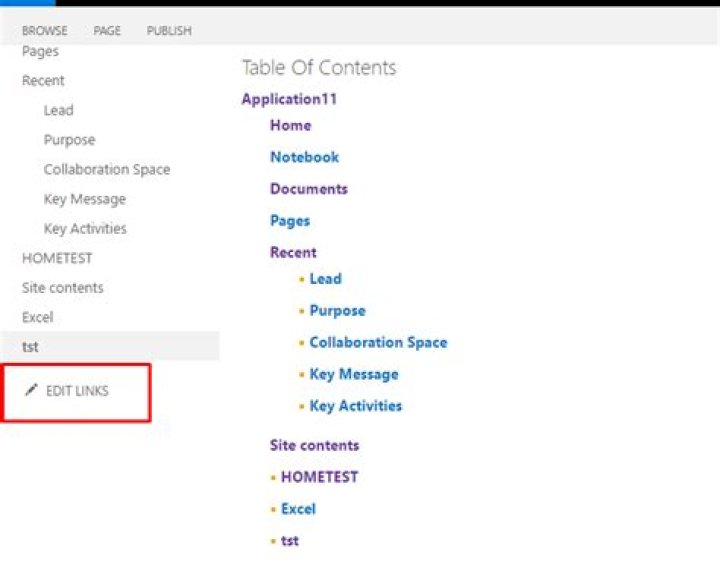Open Lead in the sidebar navigation
The height and width of the screenshot is (583, 720).
tap(58, 110)
